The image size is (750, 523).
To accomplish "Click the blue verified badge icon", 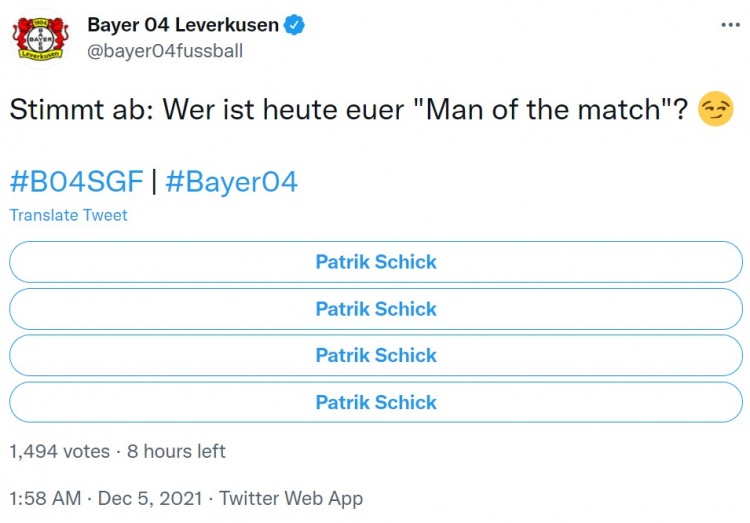I will 294,25.
